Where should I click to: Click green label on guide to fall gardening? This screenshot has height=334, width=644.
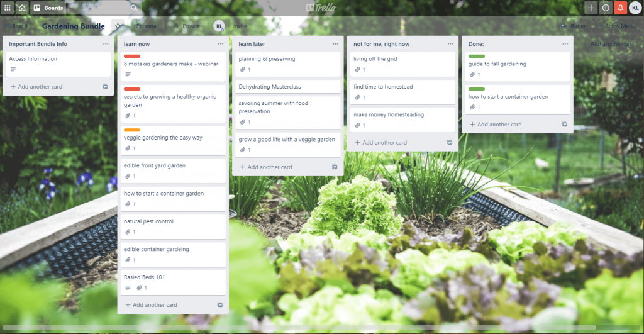click(477, 56)
